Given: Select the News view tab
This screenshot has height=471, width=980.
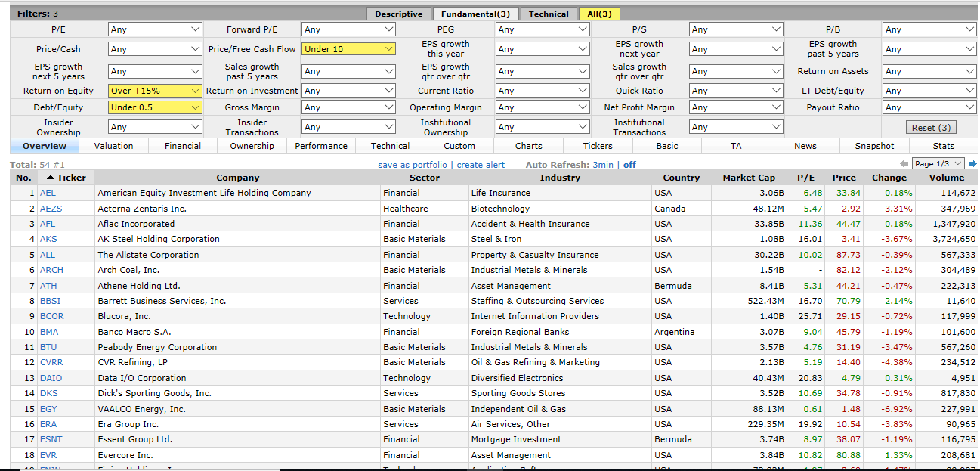Looking at the screenshot, I should [x=805, y=146].
